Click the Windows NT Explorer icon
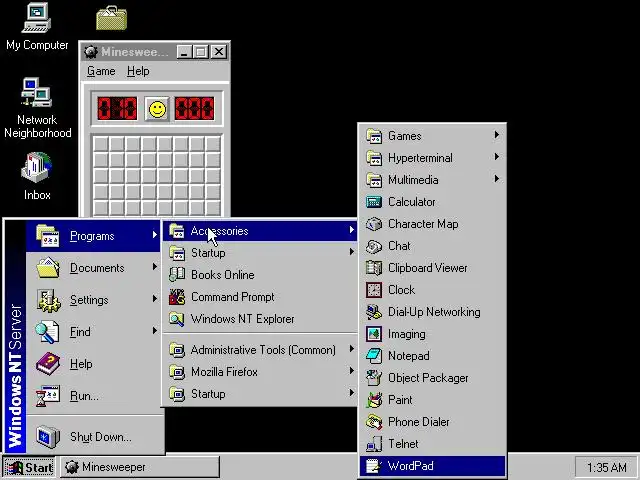This screenshot has width=640, height=480. click(177, 319)
